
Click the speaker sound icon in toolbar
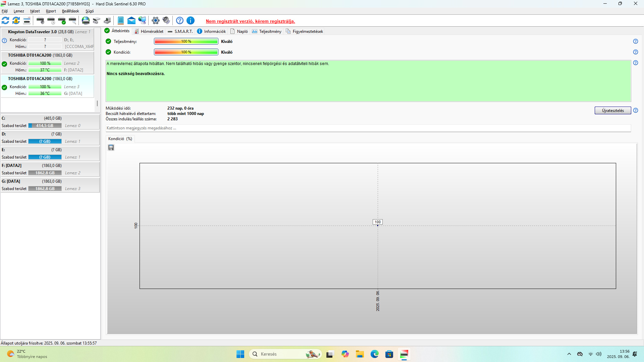(x=166, y=21)
